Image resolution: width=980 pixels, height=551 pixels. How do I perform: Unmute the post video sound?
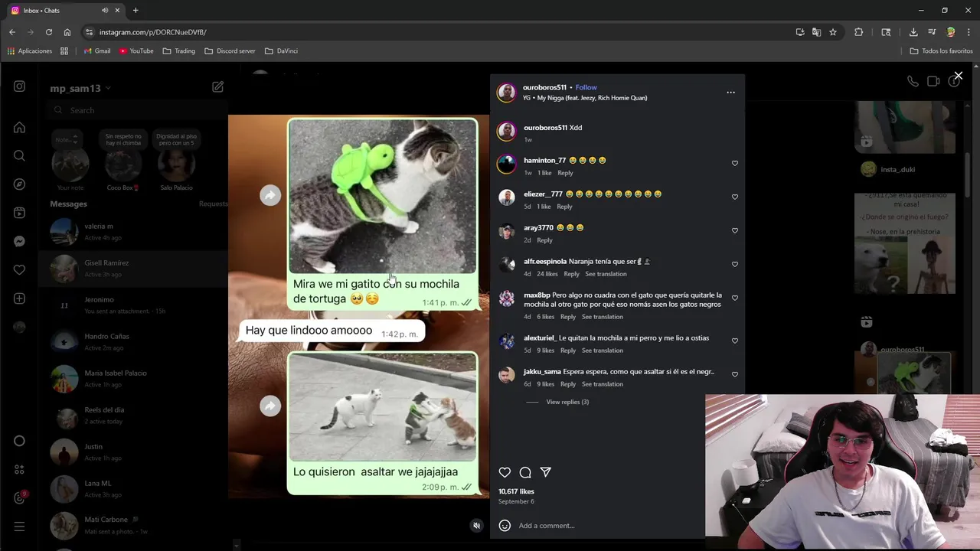click(476, 526)
